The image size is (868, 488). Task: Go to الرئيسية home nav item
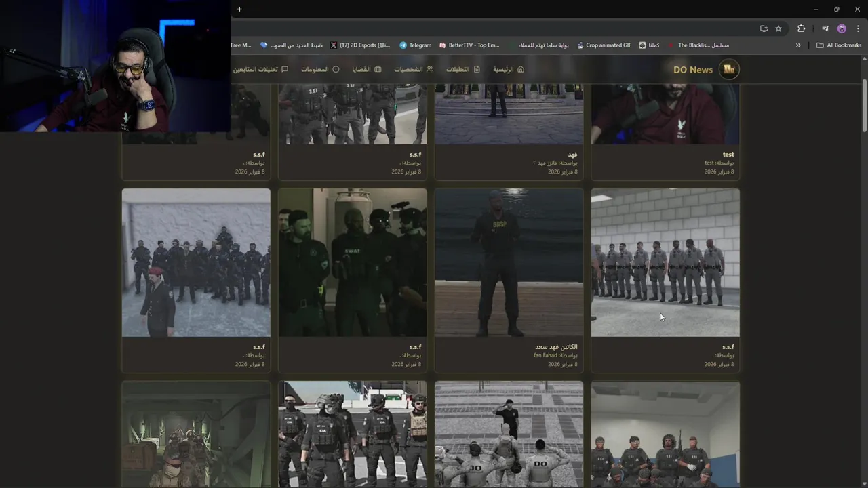tap(508, 69)
